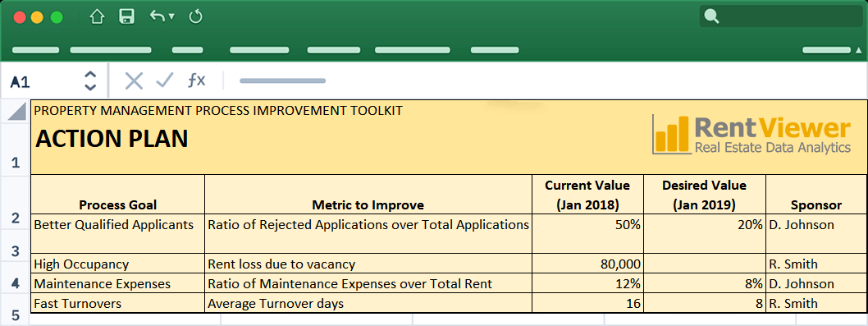
Task: Select the 16 current value cell
Action: (x=587, y=303)
